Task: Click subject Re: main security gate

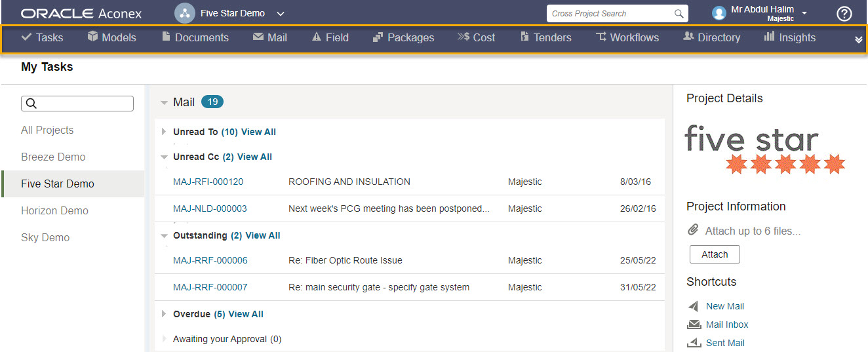Action: [379, 287]
